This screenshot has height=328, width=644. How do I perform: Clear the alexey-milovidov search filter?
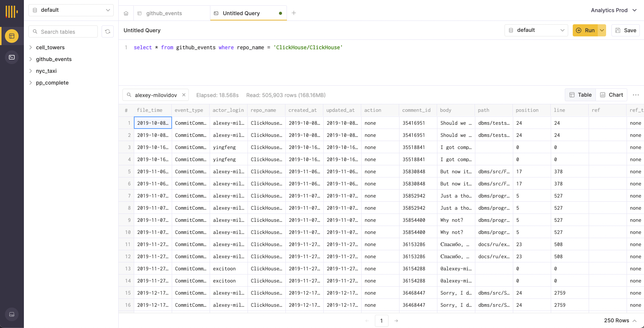click(184, 95)
